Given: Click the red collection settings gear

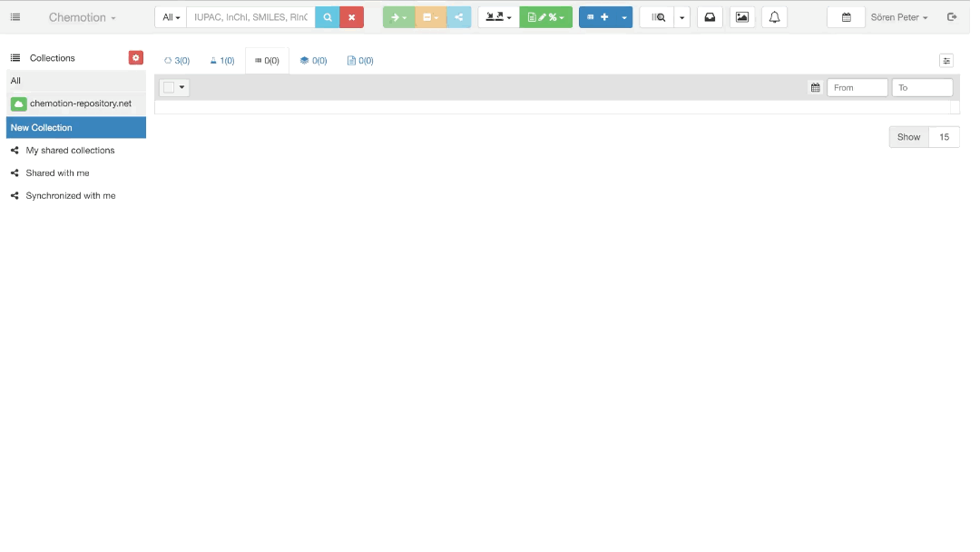Looking at the screenshot, I should (136, 58).
